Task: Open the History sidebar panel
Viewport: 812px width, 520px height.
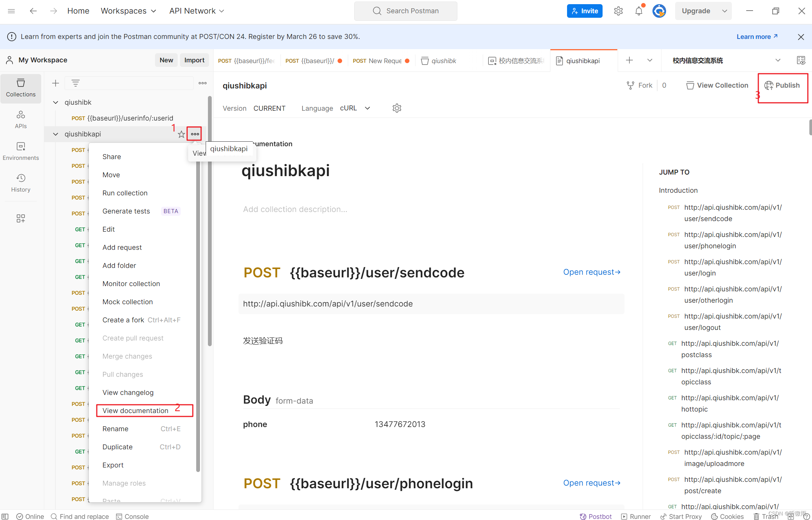Action: click(21, 183)
